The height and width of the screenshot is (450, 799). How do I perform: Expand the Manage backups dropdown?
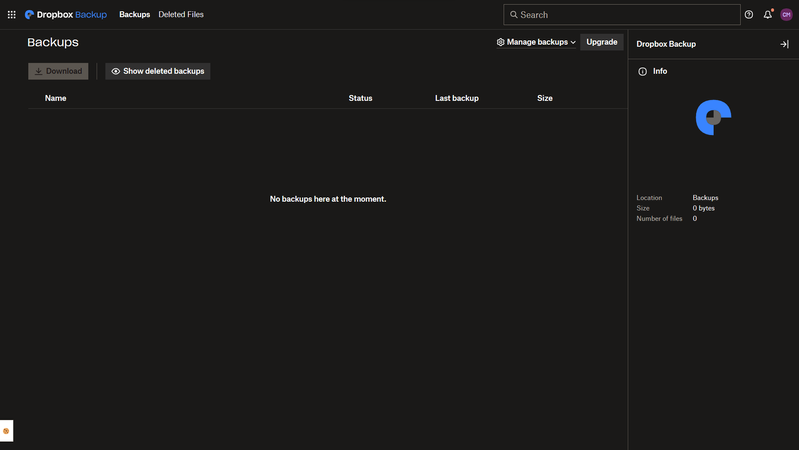536,42
